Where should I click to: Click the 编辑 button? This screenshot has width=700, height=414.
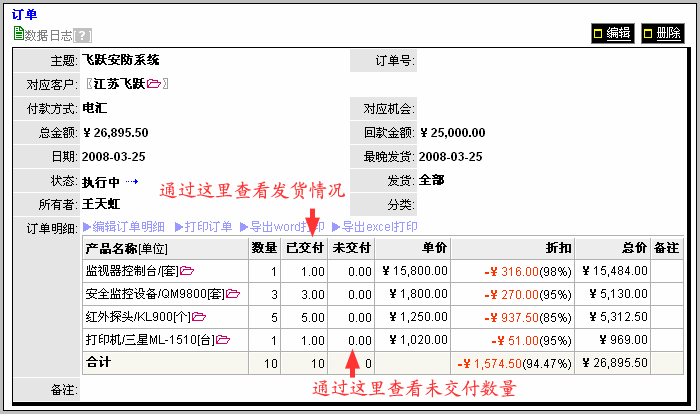coord(612,33)
